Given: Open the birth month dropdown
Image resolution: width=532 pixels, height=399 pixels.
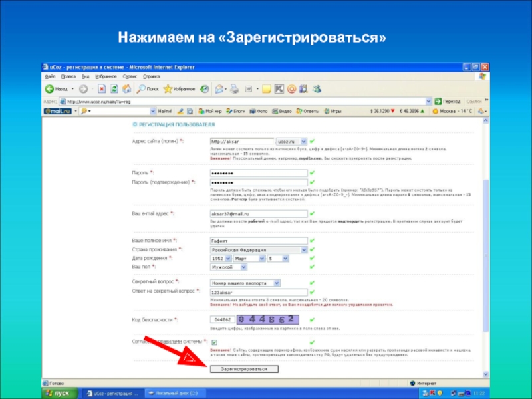Looking at the screenshot, I should click(260, 259).
